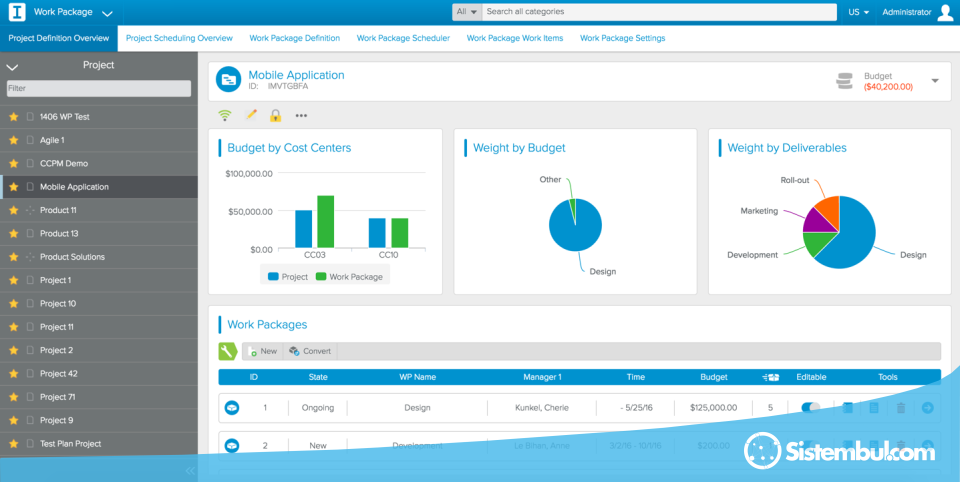Open the Work Package module dropdown

[x=107, y=13]
